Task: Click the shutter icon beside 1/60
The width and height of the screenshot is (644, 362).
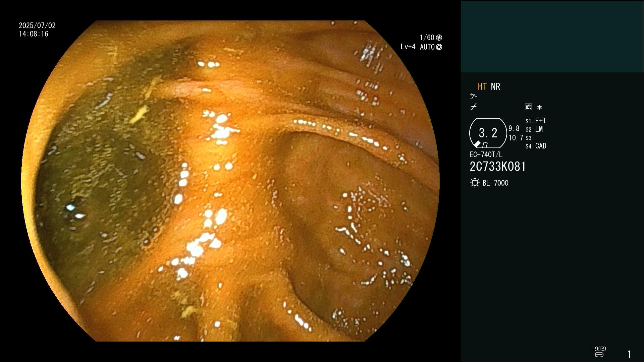Action: (x=439, y=38)
